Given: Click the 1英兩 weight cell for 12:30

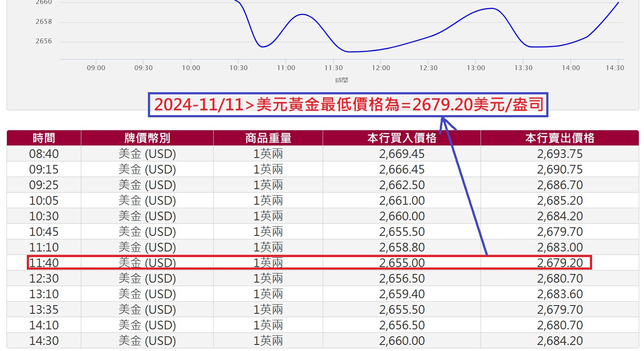Looking at the screenshot, I should 267,278.
